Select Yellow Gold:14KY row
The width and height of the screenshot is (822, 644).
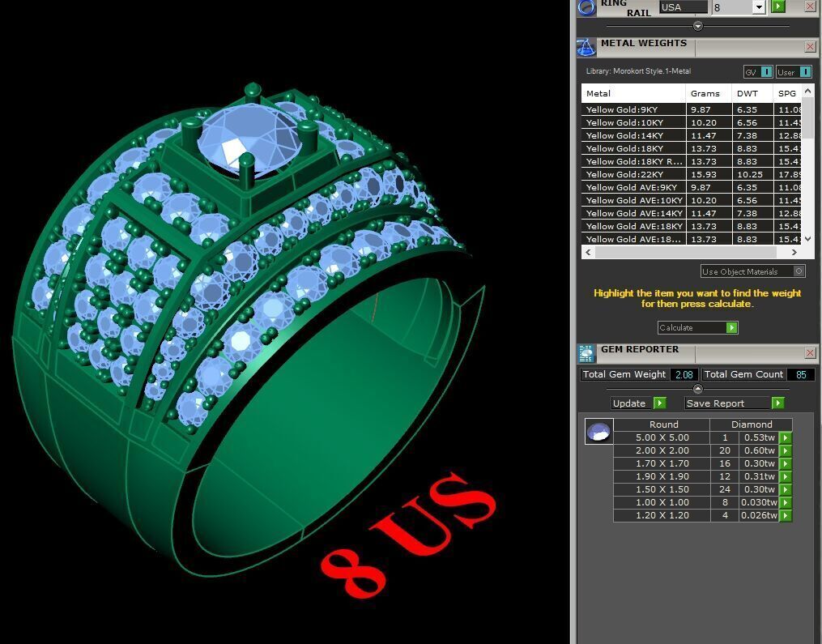pos(692,135)
